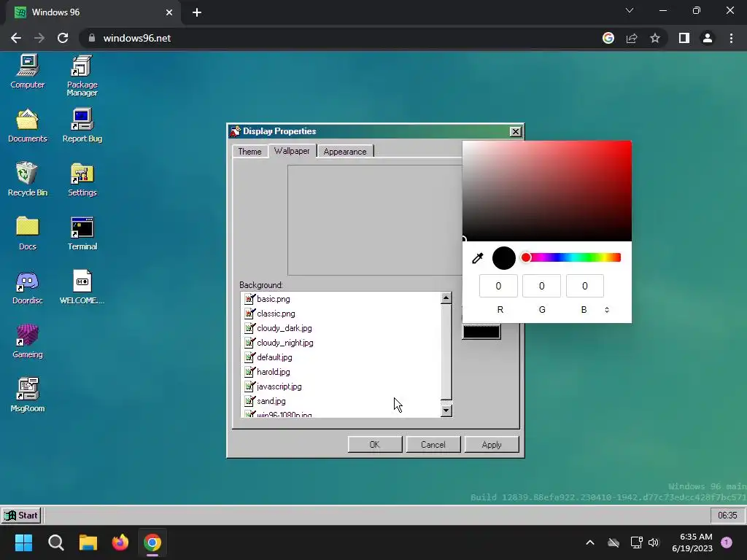The height and width of the screenshot is (560, 747).
Task: Click the hue slider handle
Action: point(526,257)
